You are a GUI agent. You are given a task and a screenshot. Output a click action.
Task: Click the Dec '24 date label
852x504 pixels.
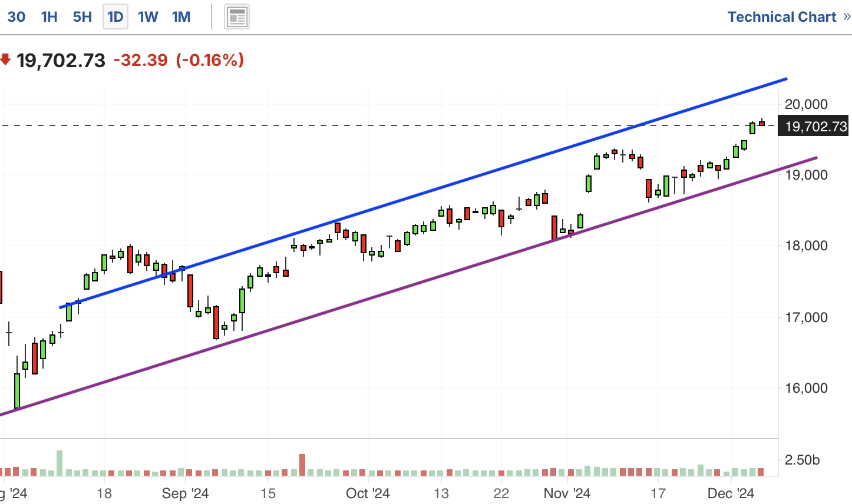coord(731,493)
